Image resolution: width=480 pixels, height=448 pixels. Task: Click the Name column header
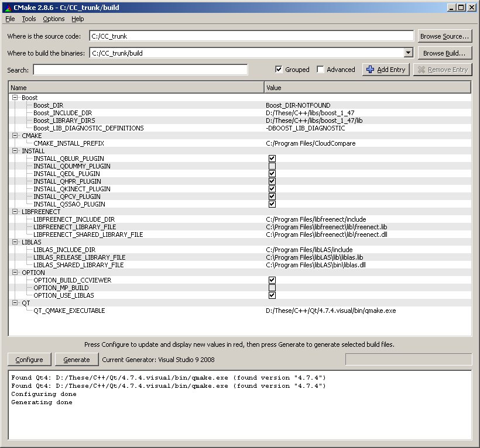(x=136, y=88)
